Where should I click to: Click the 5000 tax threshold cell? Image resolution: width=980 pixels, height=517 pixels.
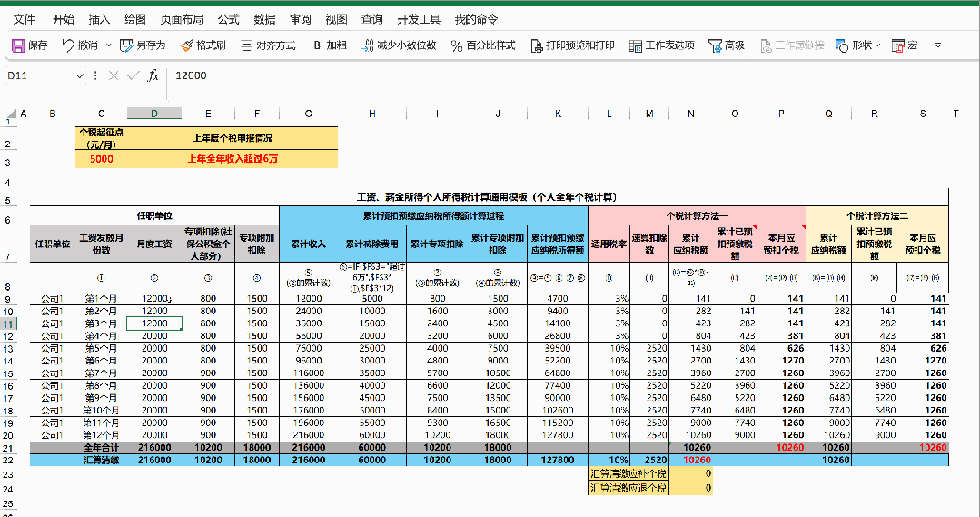(x=101, y=159)
